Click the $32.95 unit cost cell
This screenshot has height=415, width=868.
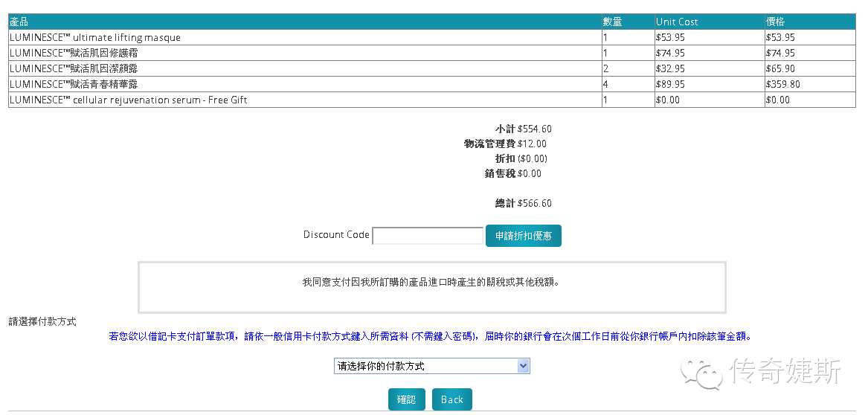(x=710, y=68)
